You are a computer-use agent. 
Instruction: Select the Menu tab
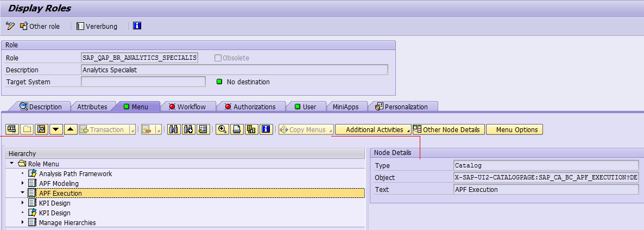(136, 107)
